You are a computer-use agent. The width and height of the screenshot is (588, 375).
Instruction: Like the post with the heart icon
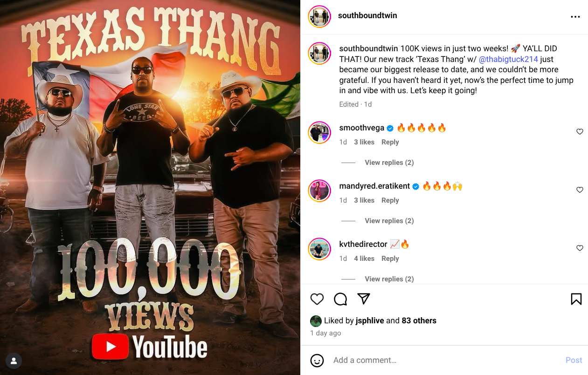tap(317, 299)
